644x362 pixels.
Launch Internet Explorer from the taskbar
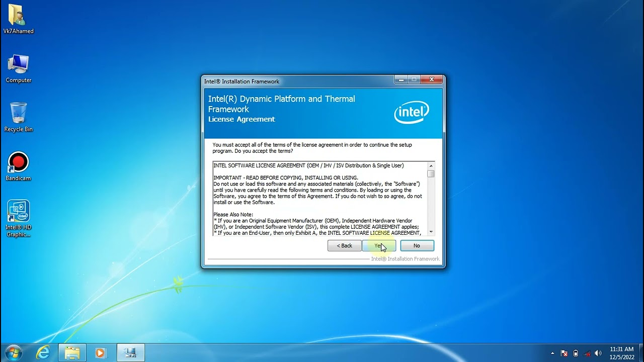[x=43, y=353]
